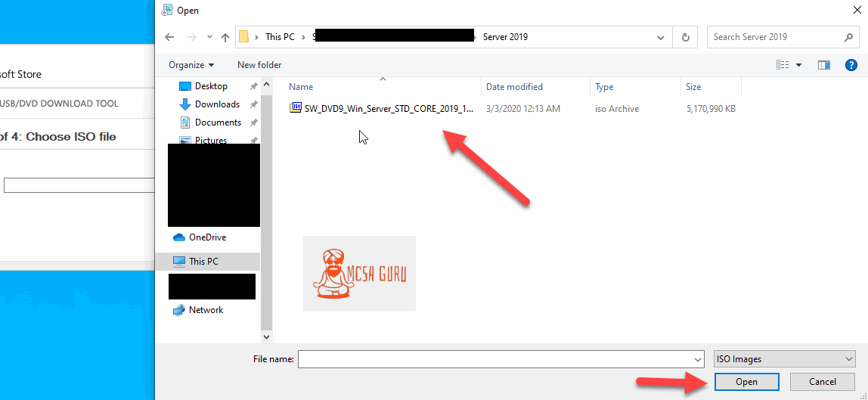Click the pin icon beside Downloads

tap(253, 104)
